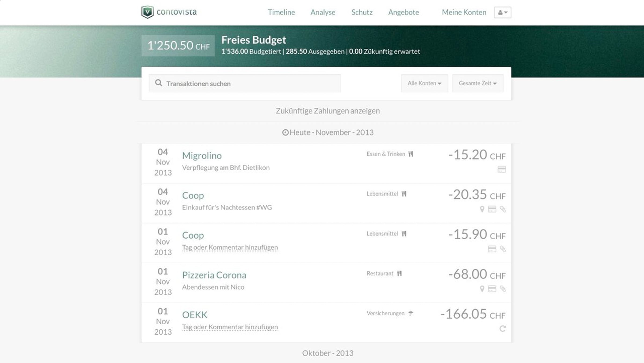The image size is (644, 363).
Task: Open the user account dropdown
Action: tap(503, 12)
